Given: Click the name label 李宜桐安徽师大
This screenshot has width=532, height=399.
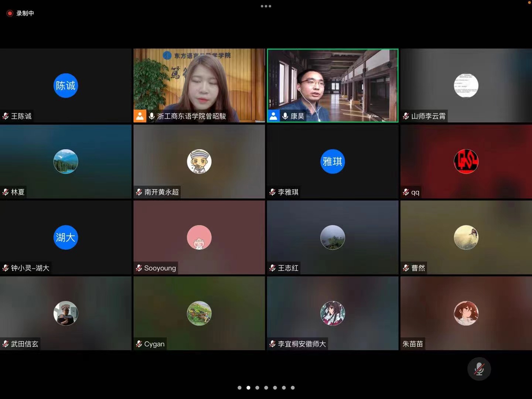Looking at the screenshot, I should tap(302, 344).
